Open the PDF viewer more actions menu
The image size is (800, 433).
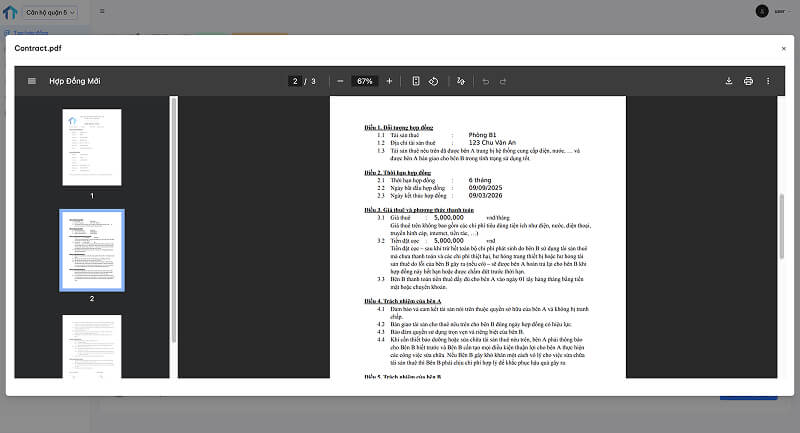pyautogui.click(x=768, y=81)
